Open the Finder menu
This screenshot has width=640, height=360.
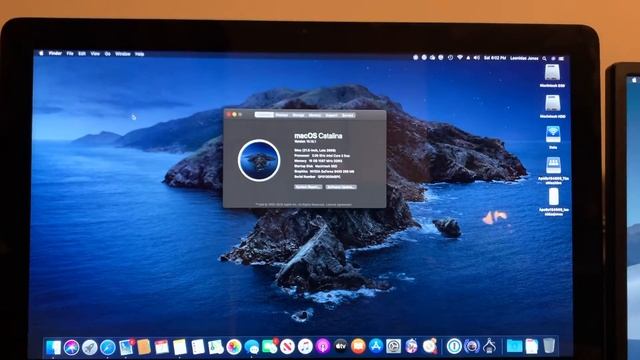pos(55,53)
